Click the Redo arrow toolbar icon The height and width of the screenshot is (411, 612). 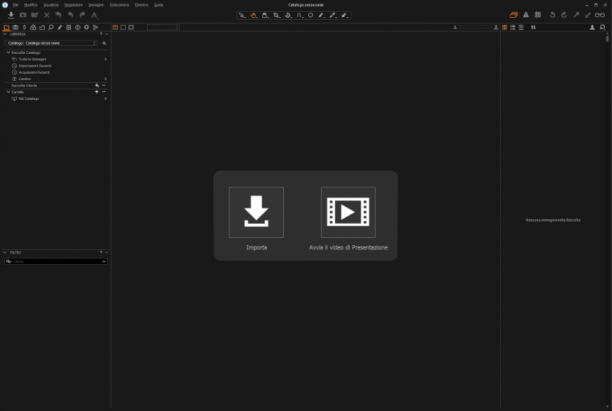(x=82, y=15)
